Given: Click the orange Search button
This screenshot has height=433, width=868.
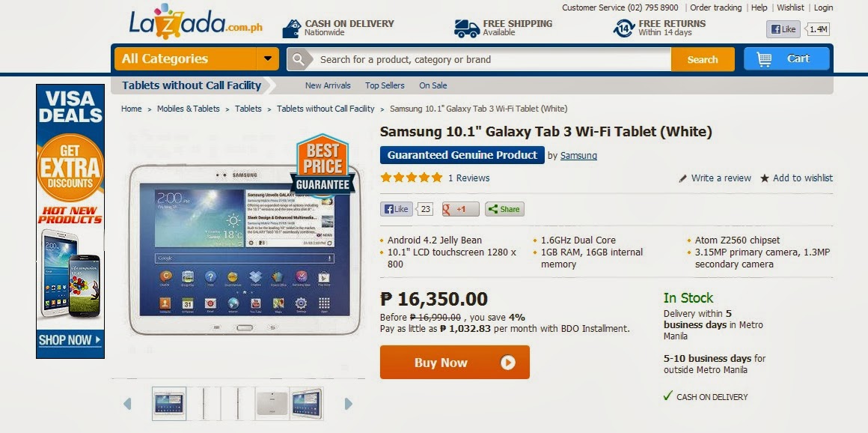Looking at the screenshot, I should (x=703, y=59).
